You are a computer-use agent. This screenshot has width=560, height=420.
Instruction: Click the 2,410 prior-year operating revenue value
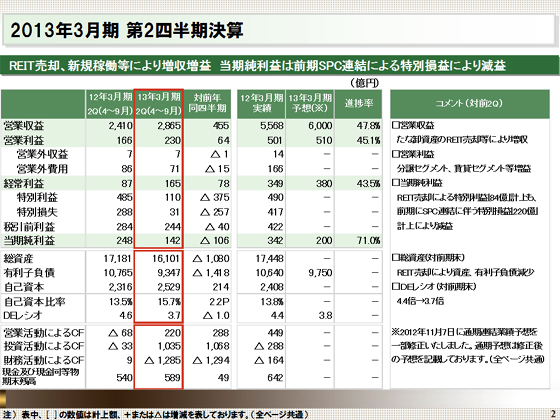[x=120, y=126]
